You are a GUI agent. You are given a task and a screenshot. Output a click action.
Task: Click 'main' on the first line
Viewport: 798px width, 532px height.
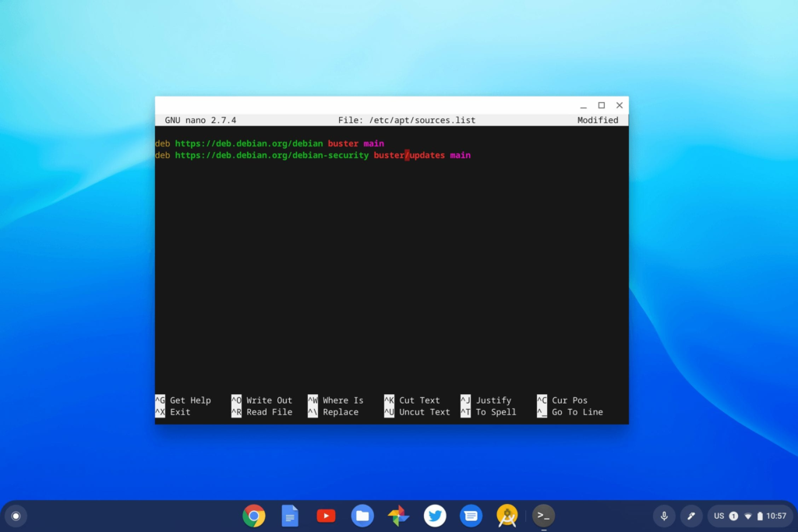tap(373, 143)
